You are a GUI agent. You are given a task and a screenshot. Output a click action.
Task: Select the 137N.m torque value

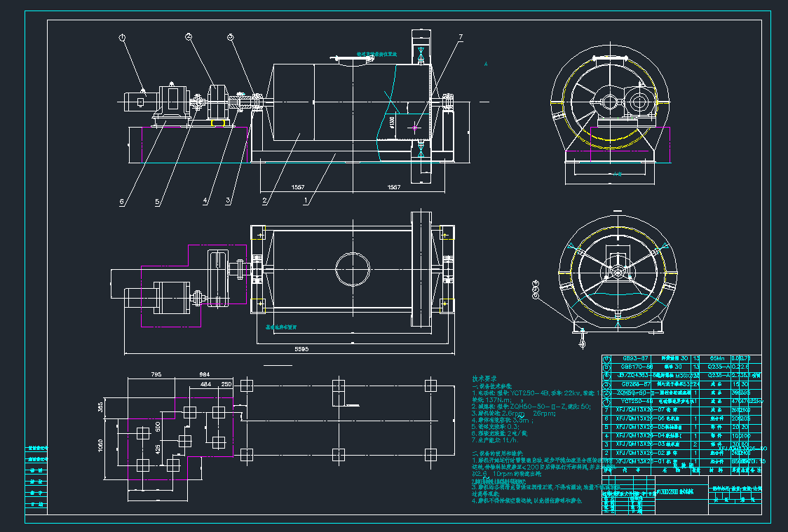click(x=498, y=400)
